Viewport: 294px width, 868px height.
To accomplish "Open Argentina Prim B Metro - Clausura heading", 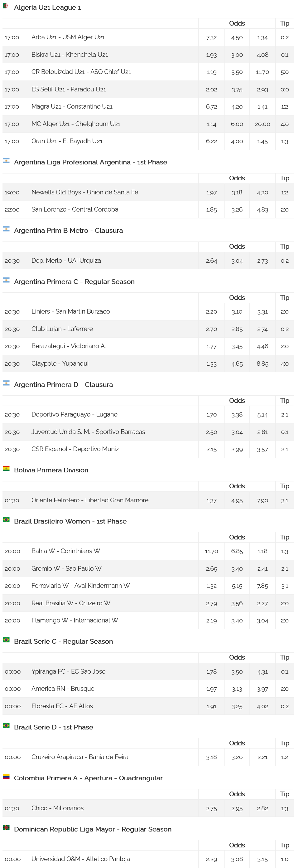I will point(68,231).
